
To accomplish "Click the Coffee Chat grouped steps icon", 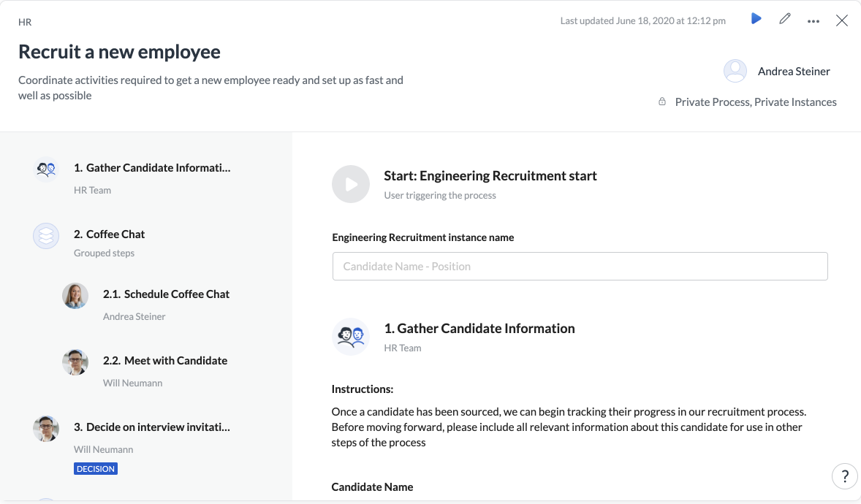I will 46,236.
